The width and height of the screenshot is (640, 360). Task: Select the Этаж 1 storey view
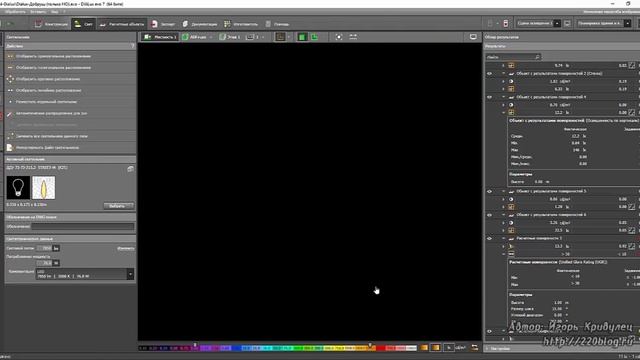229,37
